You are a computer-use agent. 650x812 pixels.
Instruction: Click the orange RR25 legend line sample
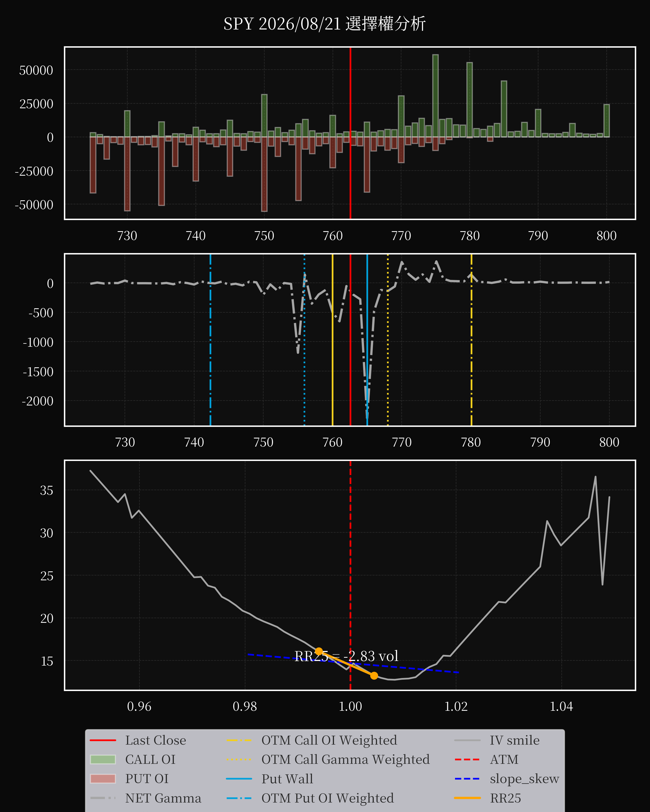467,798
